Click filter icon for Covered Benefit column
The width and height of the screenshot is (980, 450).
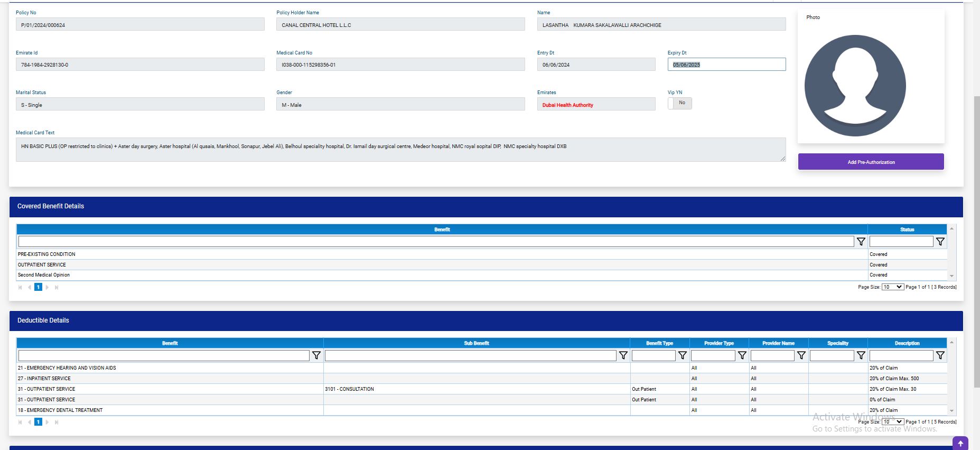point(861,242)
